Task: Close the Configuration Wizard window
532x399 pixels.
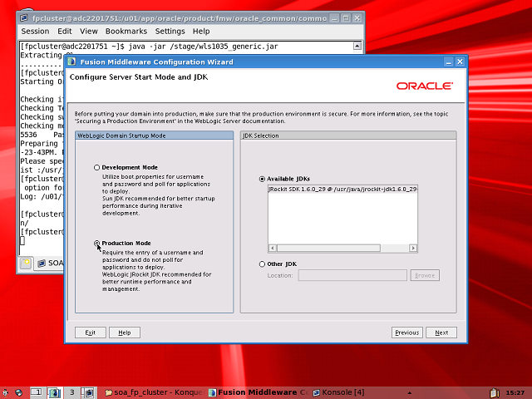Action: point(460,62)
